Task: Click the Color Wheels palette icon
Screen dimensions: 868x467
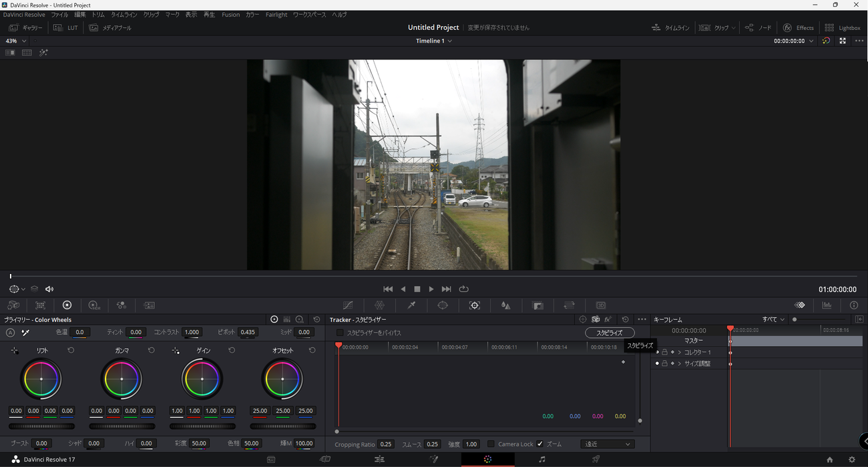Action: point(67,305)
